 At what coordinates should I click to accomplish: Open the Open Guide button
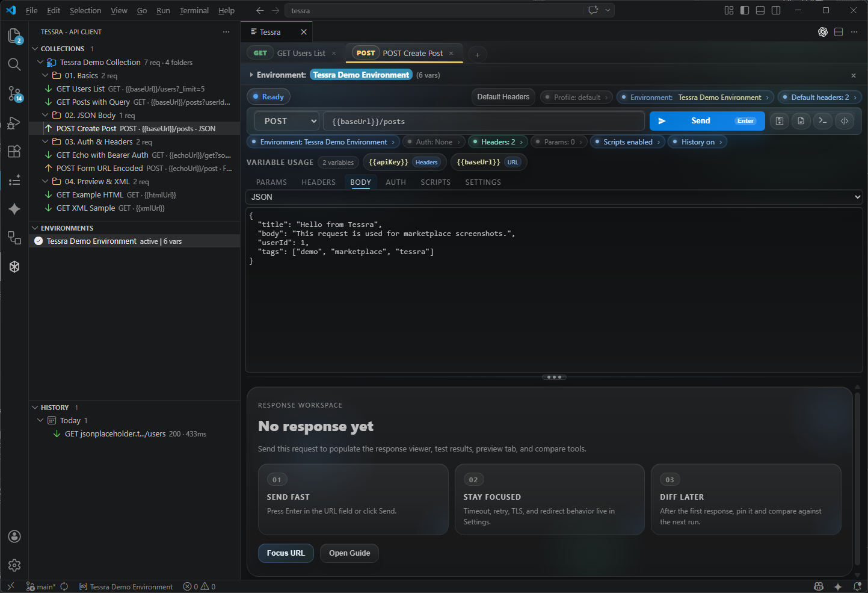click(x=349, y=553)
